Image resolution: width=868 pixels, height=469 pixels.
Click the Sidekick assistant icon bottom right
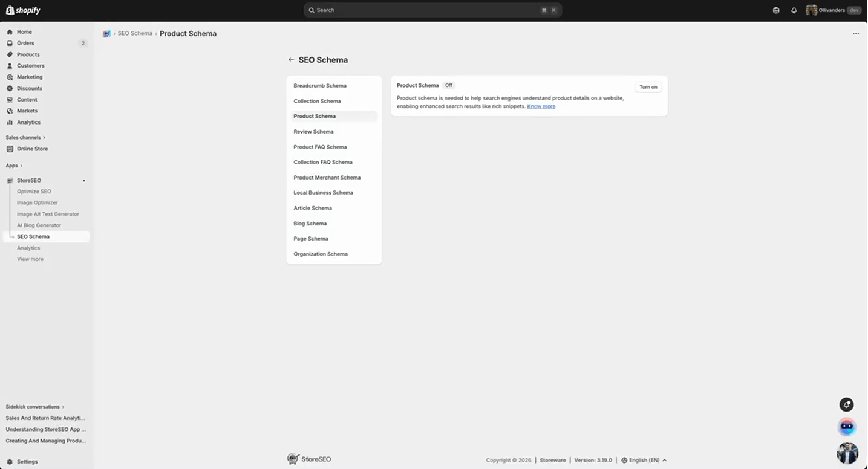(846, 426)
